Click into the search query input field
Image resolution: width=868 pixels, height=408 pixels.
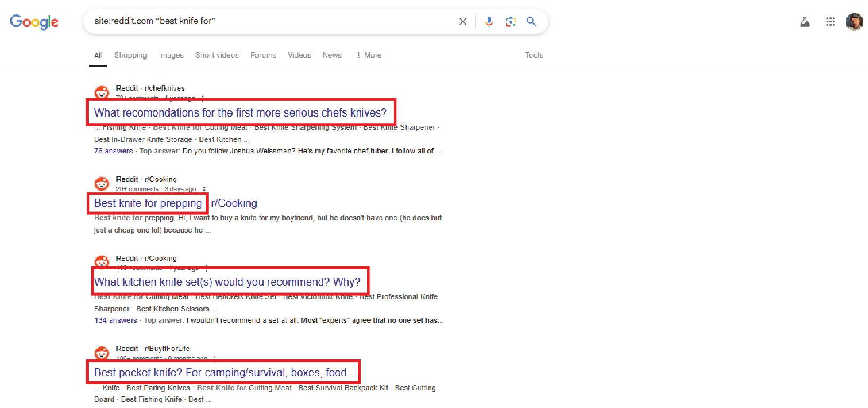[270, 21]
